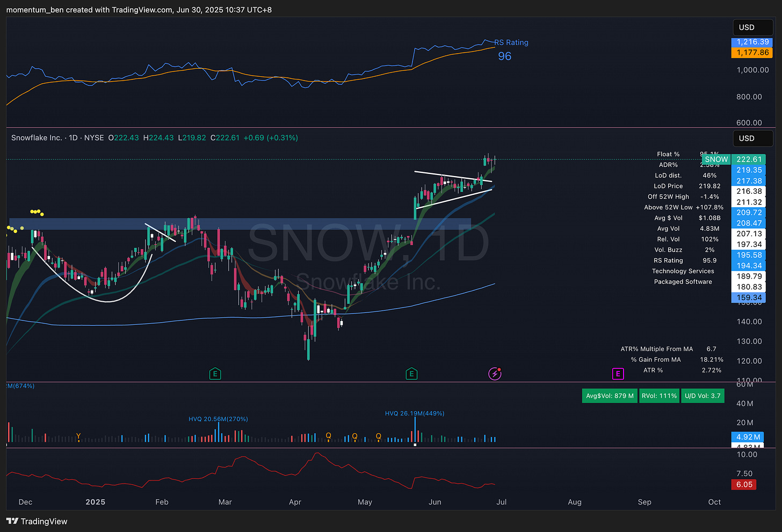This screenshot has width=782, height=532.
Task: Click the third Q marker in early May
Action: 378,436
